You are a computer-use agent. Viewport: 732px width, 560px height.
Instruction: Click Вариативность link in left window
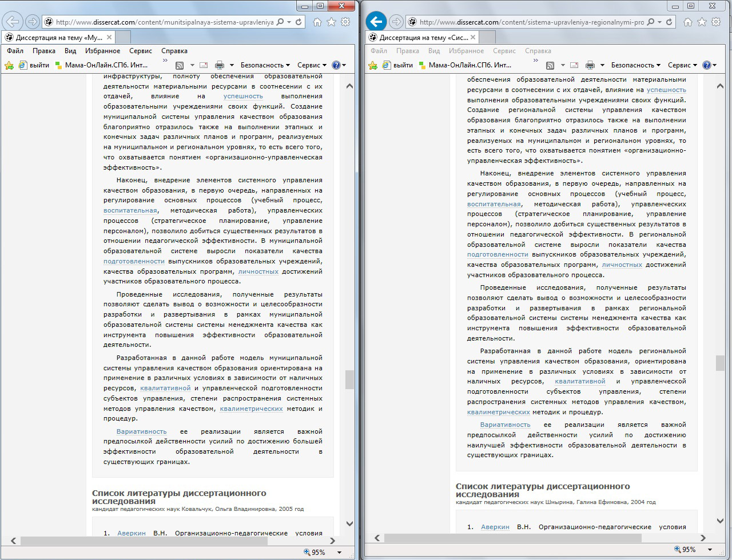141,431
